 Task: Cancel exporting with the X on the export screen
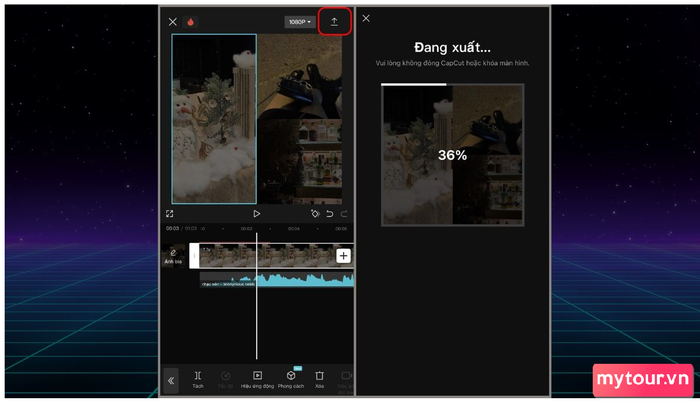point(366,18)
